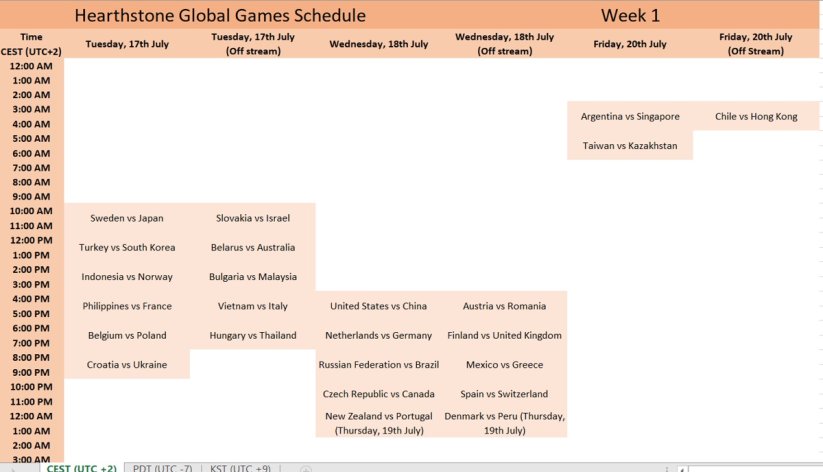Switch to the CEST (UTC +2) sheet tab
This screenshot has width=823, height=472.
point(81,467)
